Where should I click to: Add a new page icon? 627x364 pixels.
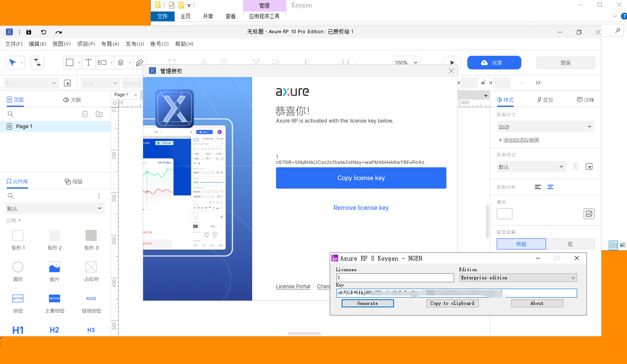[85, 114]
